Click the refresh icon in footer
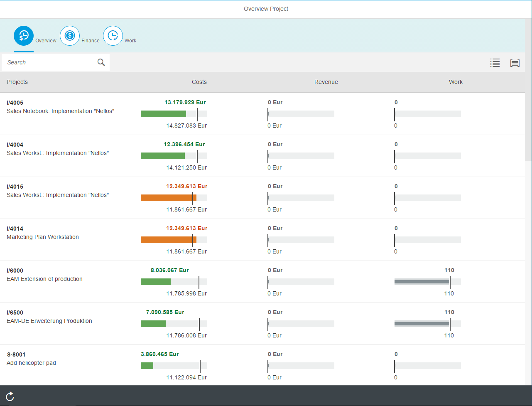Screen dimensions: 532x406 (x=10, y=396)
